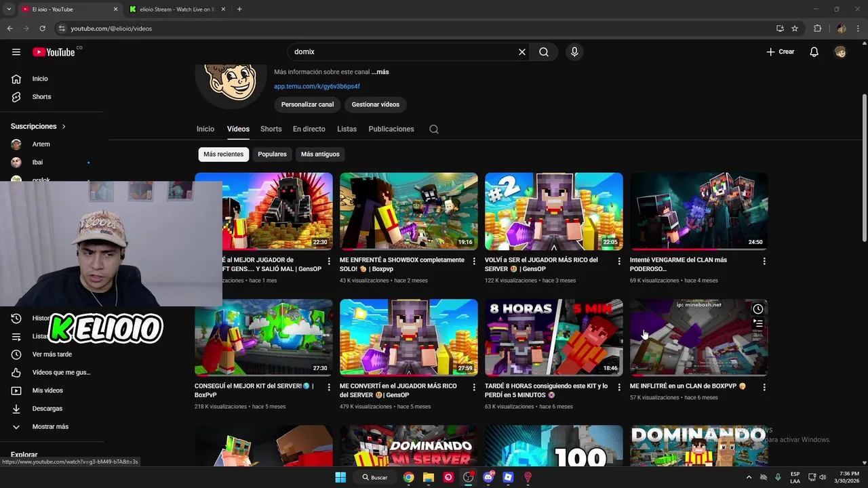Open notifications bell
Viewport: 868px width, 488px height.
pos(814,52)
